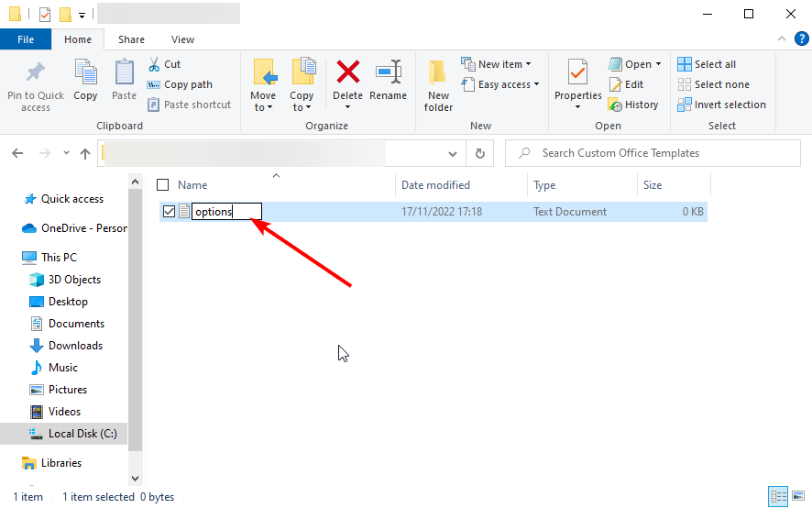
Task: Click the Search Custom Office Templates box
Action: [x=653, y=153]
